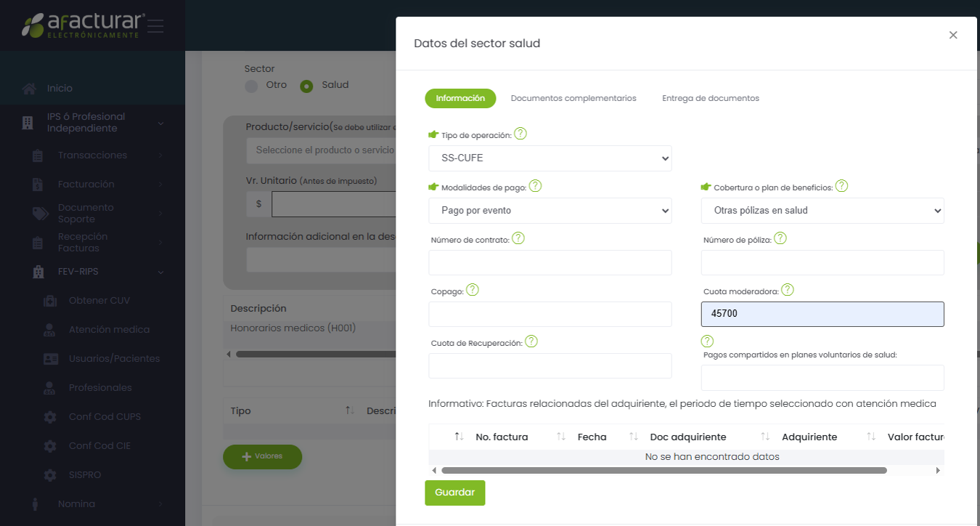The image size is (980, 526).
Task: Open Inicio menu item
Action: (60, 89)
